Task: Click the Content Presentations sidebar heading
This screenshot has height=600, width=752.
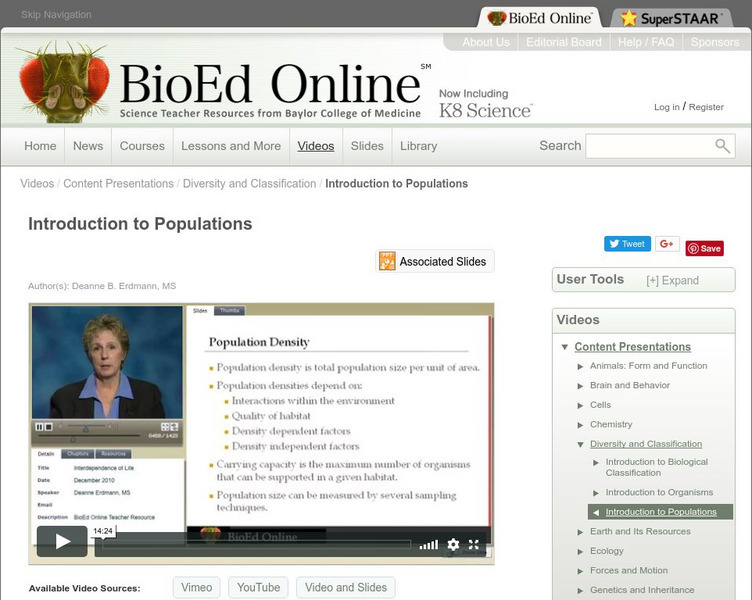Action: [x=633, y=347]
